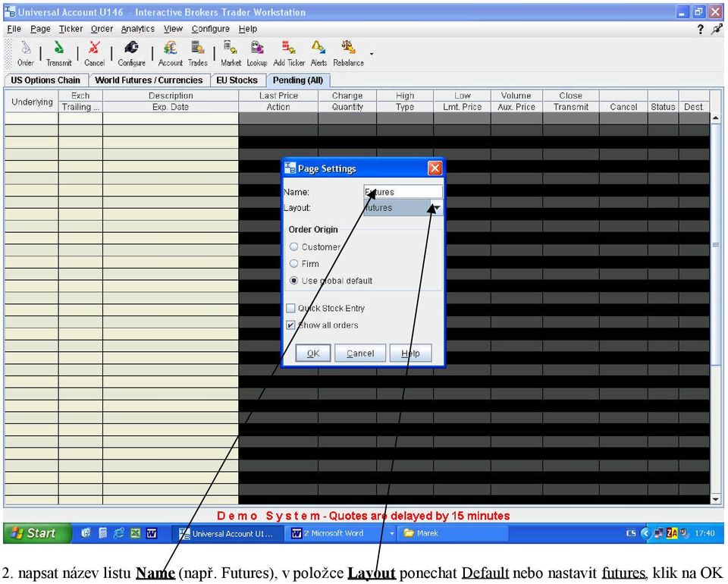The image size is (728, 584).
Task: Click the Rebalance scales toolbar icon
Action: 348,53
